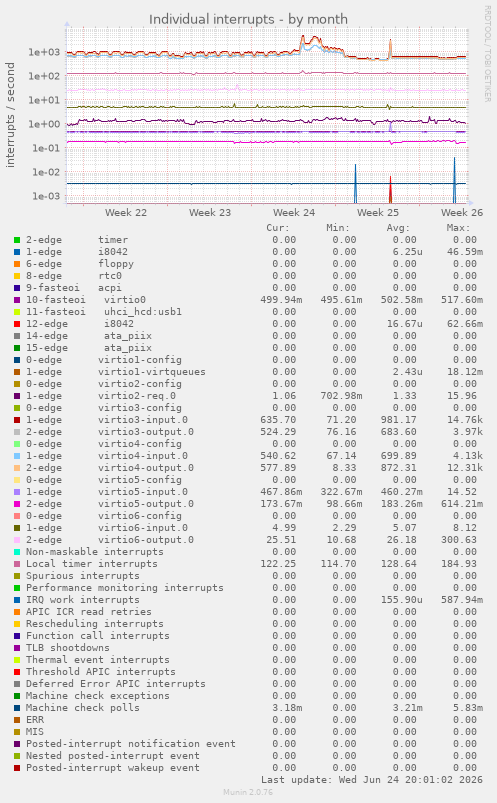
Task: Click the 'Nested posted-interrupt event' legend entry
Action: [113, 756]
